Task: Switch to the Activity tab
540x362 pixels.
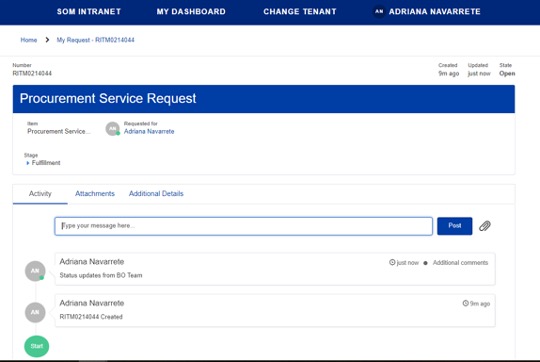Action: [40, 194]
